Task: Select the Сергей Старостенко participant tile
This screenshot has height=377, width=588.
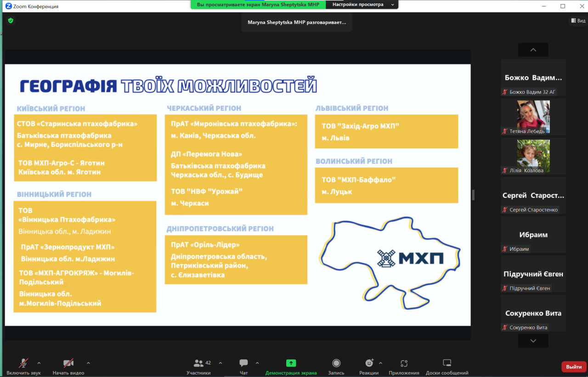Action: point(533,196)
